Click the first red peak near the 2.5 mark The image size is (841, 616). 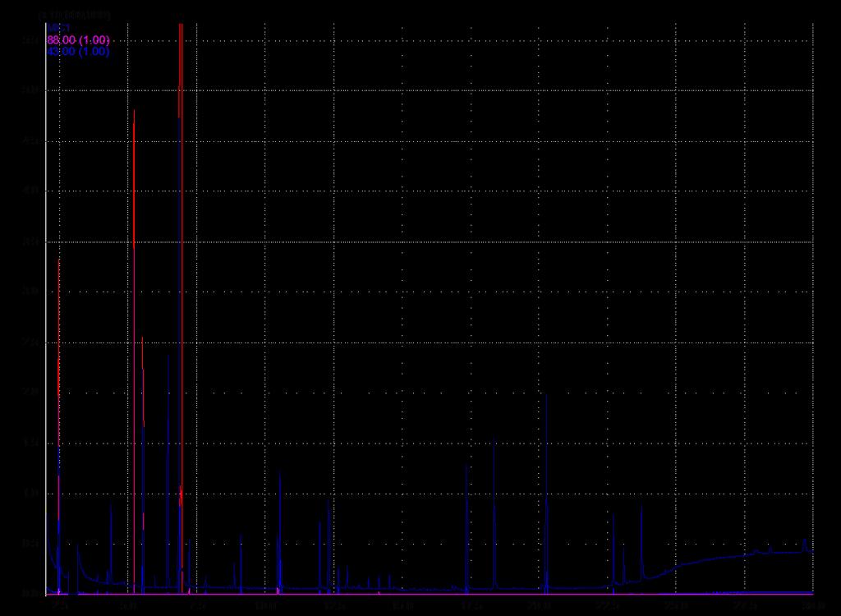click(59, 426)
